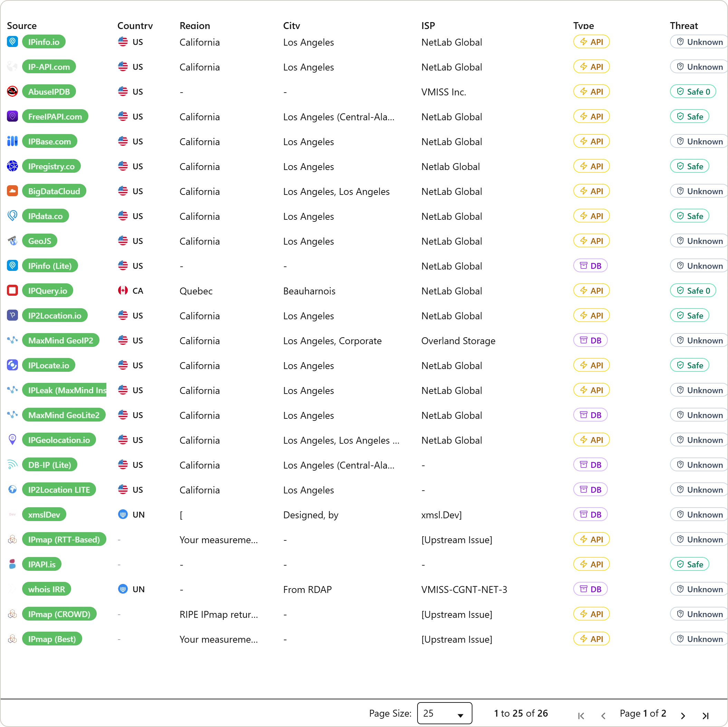The height and width of the screenshot is (727, 728).
Task: Click the Safe threat badge for IPAPI.is
Action: pyautogui.click(x=690, y=564)
